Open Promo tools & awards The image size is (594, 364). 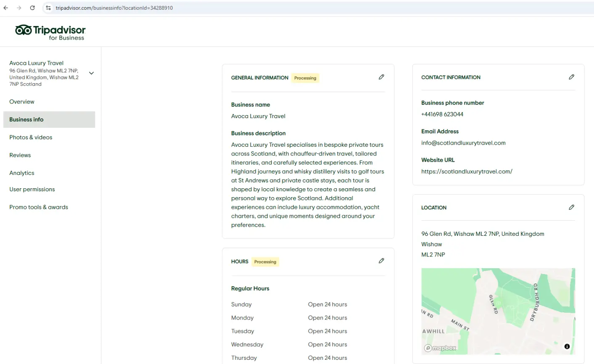pos(39,207)
